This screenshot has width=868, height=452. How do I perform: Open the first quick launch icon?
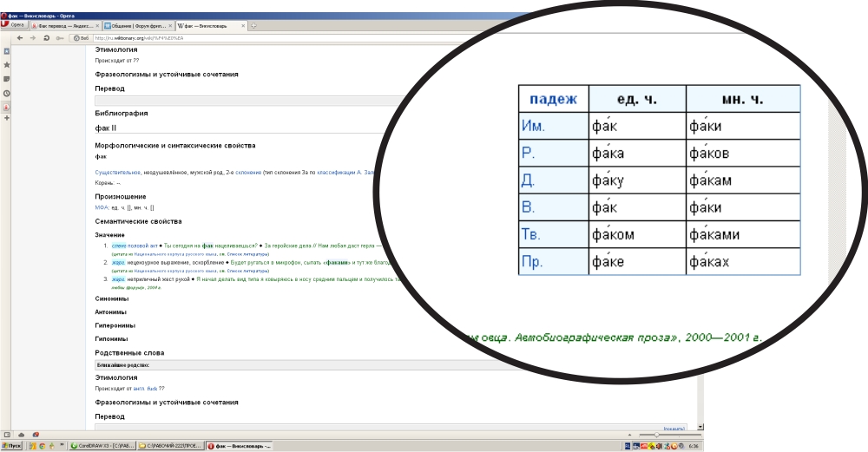(x=33, y=446)
